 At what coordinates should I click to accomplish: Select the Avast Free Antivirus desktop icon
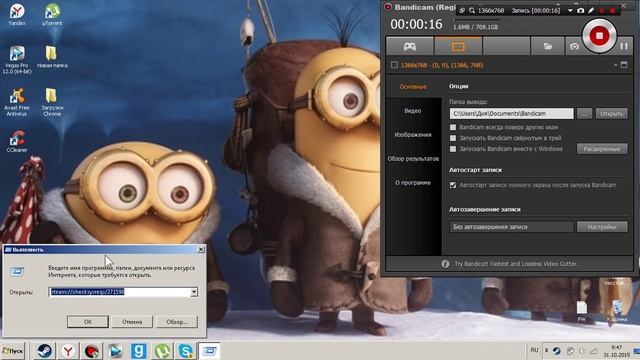pyautogui.click(x=17, y=102)
